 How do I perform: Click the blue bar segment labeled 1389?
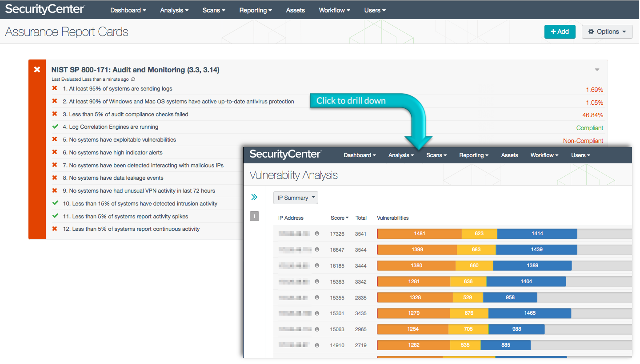point(532,265)
